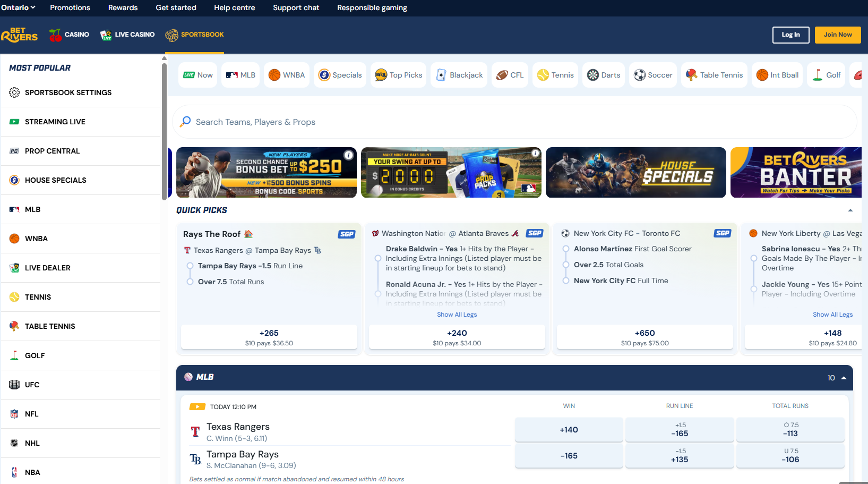Click the Casino cherries icon
Viewport: 868px width, 484px height.
pyautogui.click(x=55, y=35)
